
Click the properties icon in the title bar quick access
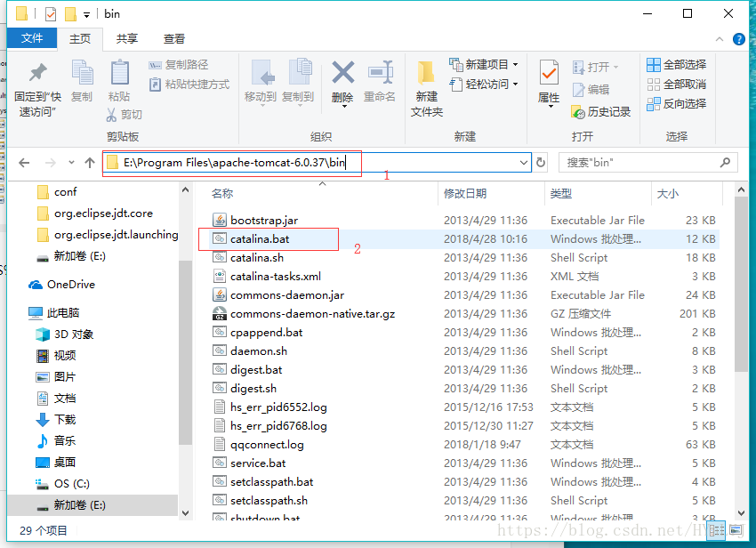(51, 14)
